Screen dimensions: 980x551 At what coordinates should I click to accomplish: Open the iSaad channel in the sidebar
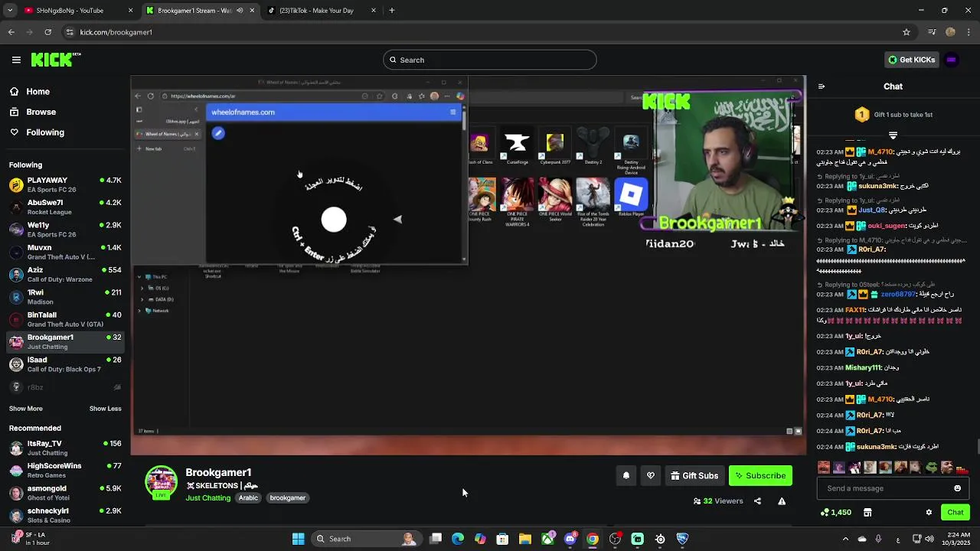(x=65, y=364)
